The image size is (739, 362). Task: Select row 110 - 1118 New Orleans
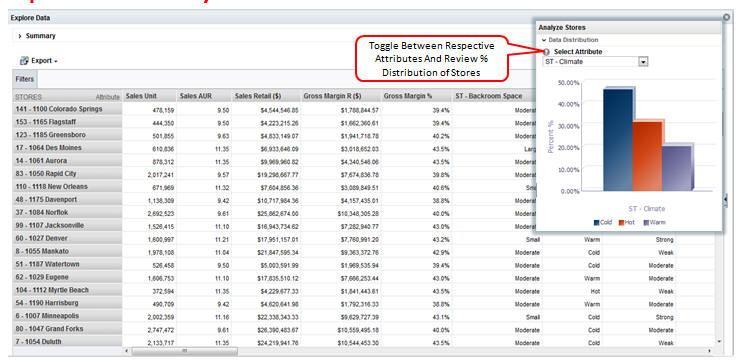[67, 187]
